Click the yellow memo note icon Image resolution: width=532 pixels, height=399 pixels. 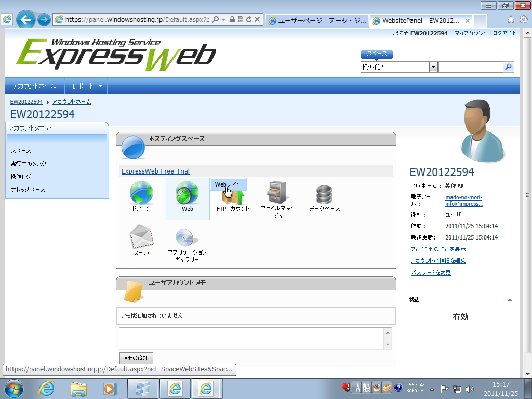(133, 291)
